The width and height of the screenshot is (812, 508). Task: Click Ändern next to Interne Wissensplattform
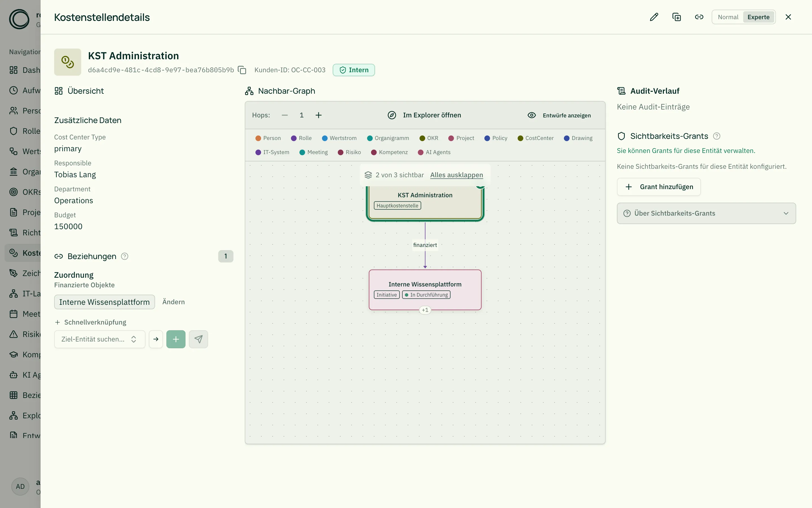tap(173, 302)
